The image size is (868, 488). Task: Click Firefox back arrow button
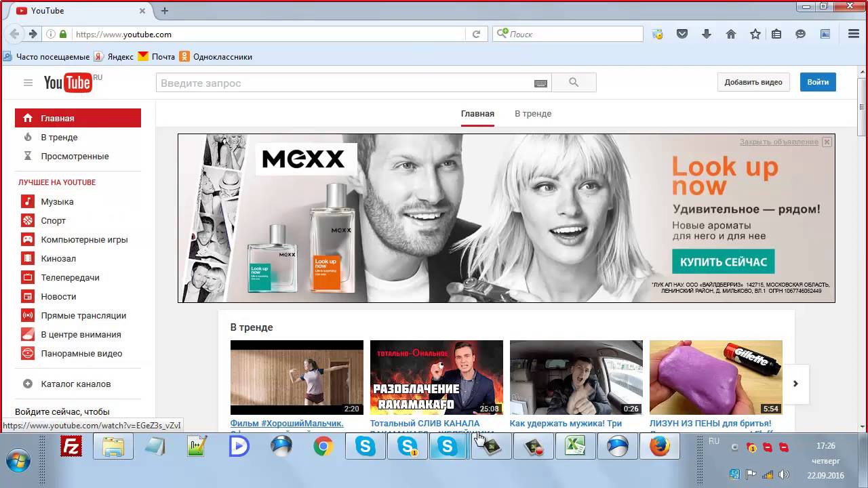click(14, 34)
